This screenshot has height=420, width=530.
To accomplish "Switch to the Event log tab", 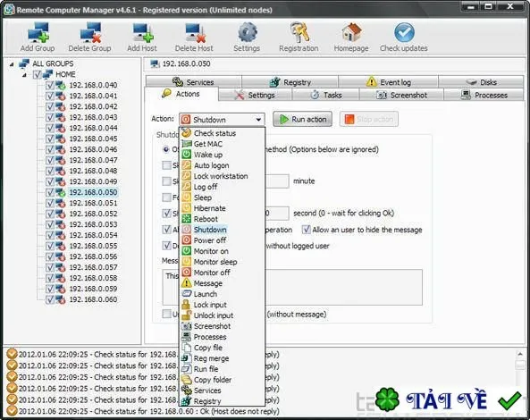I will (x=389, y=82).
